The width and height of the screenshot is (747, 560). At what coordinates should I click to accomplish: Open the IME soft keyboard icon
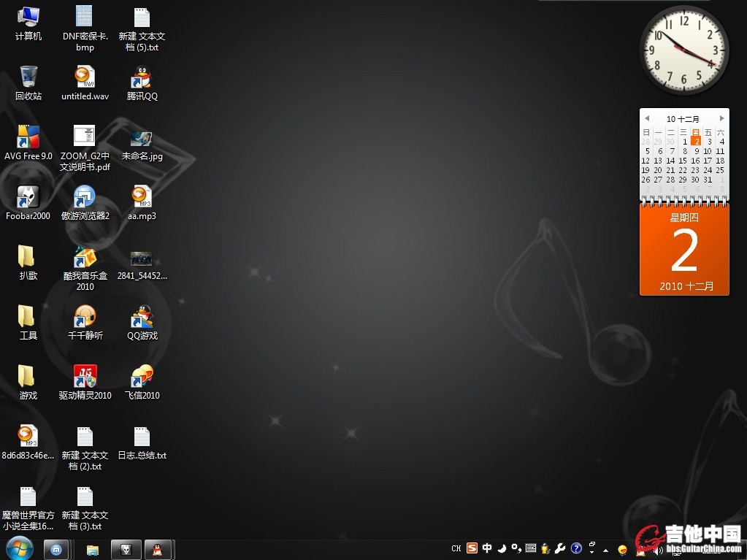point(531,548)
